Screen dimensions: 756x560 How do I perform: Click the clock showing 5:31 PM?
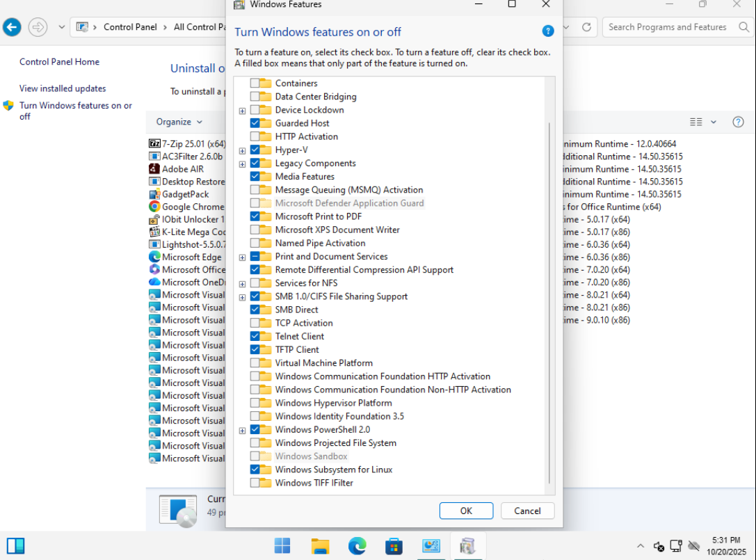click(x=726, y=541)
